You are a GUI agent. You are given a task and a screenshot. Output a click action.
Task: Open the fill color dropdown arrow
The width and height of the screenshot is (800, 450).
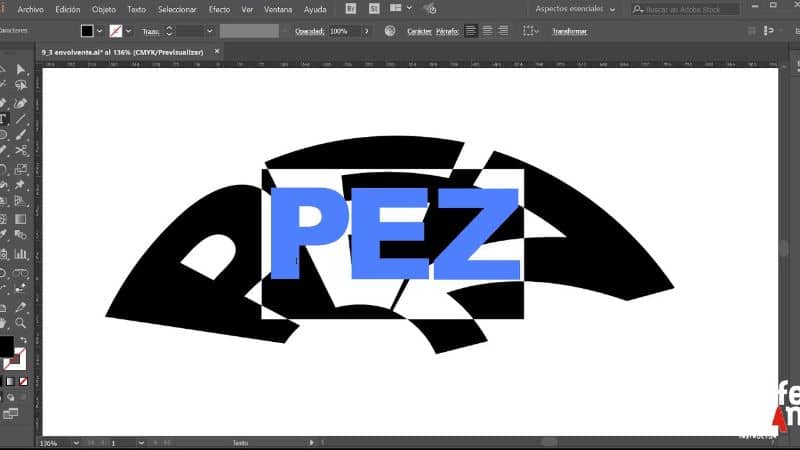point(99,31)
